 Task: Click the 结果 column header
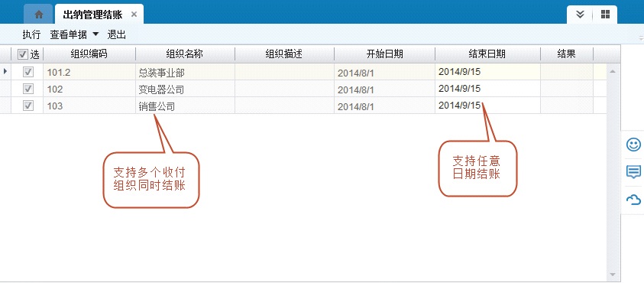[x=567, y=54]
